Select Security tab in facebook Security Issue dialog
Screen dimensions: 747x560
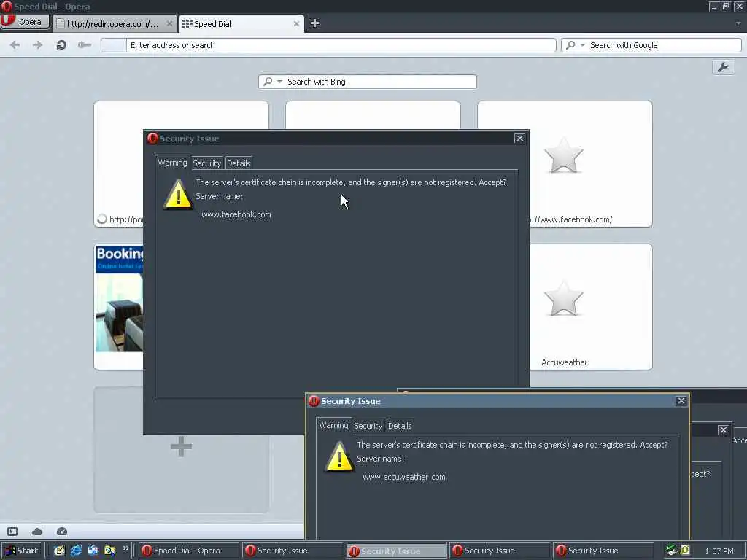coord(206,163)
